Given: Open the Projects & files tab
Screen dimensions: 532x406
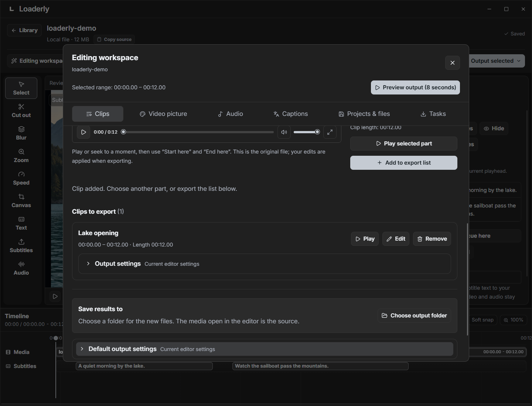Looking at the screenshot, I should [x=364, y=114].
